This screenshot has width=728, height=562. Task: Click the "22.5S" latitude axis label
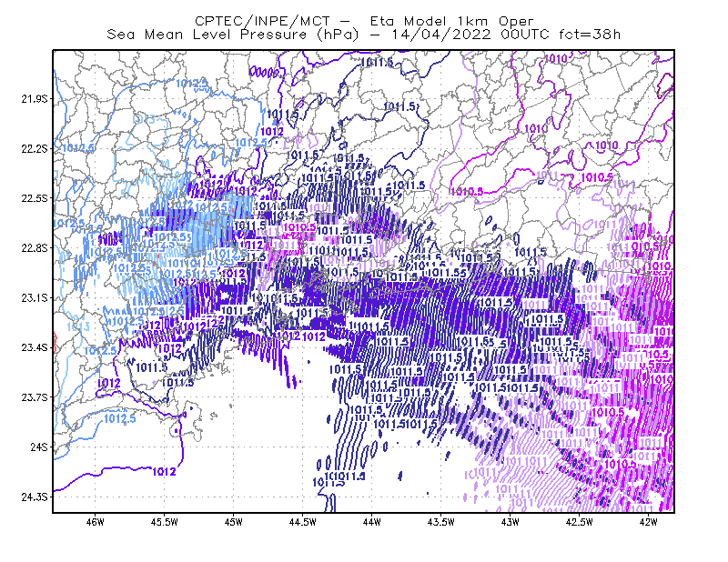coord(35,198)
